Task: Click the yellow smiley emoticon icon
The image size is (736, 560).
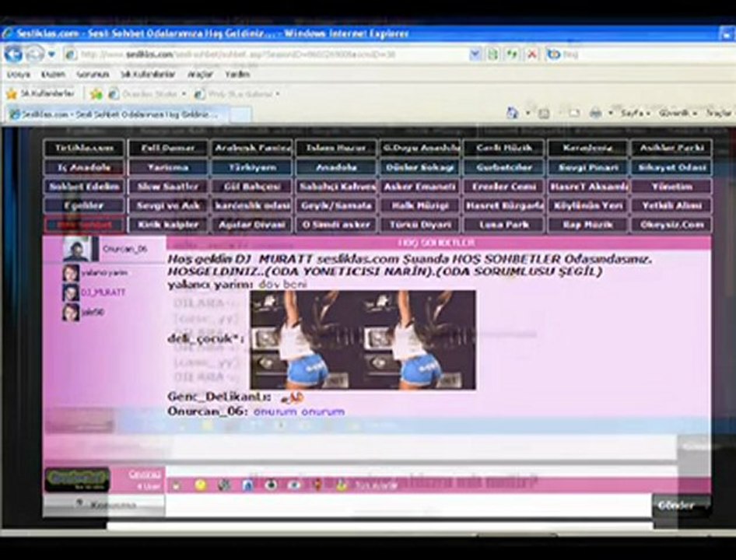Action: click(201, 485)
